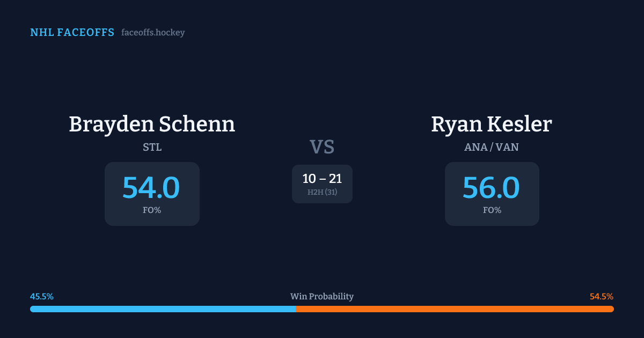Click the FO% label under 54.0
The height and width of the screenshot is (338, 644).
point(152,210)
